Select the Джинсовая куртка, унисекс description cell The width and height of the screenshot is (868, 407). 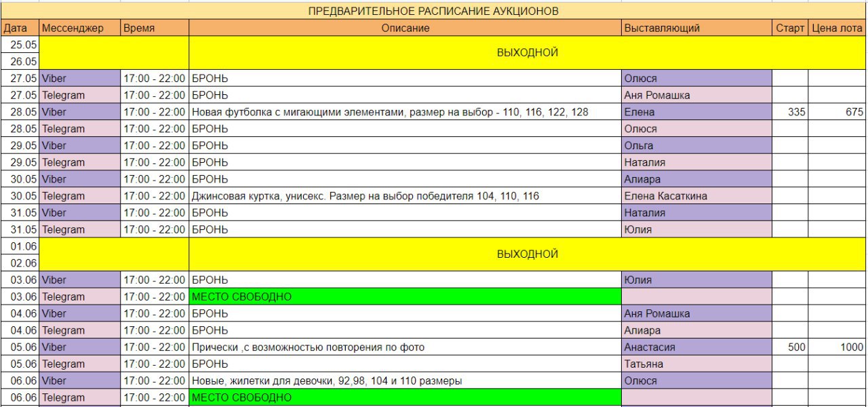(406, 196)
